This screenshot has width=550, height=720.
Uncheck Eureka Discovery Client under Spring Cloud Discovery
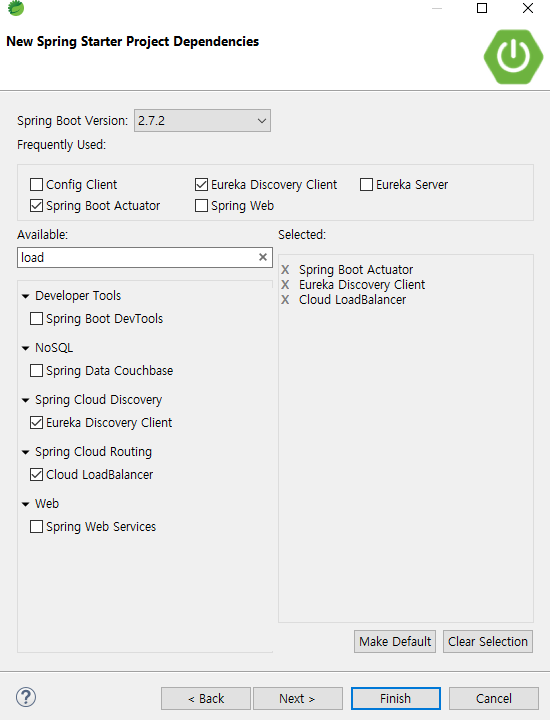pyautogui.click(x=36, y=422)
